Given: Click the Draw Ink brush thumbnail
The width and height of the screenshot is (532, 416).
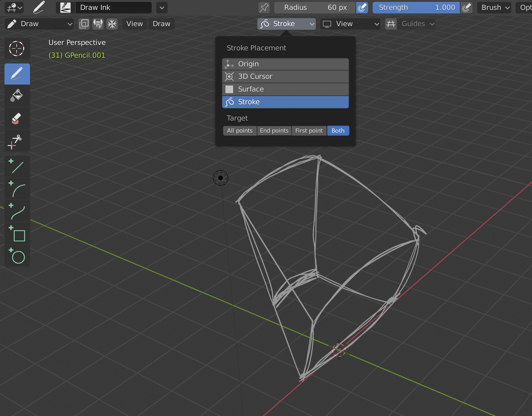Looking at the screenshot, I should [x=65, y=8].
